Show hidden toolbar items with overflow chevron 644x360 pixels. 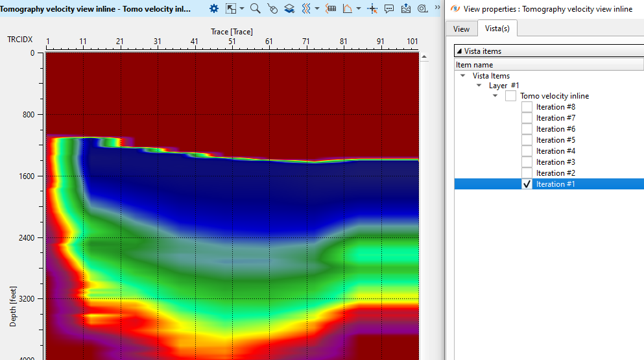click(x=436, y=7)
